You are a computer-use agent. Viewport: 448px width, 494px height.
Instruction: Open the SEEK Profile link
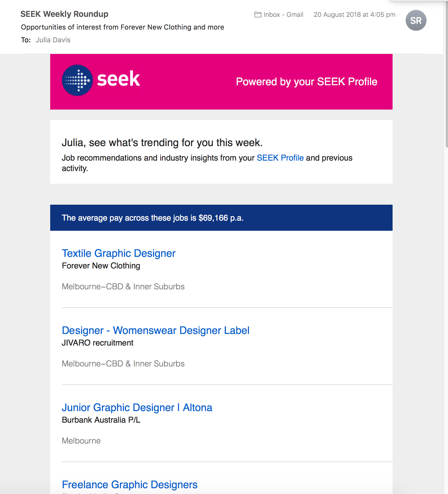point(280,158)
